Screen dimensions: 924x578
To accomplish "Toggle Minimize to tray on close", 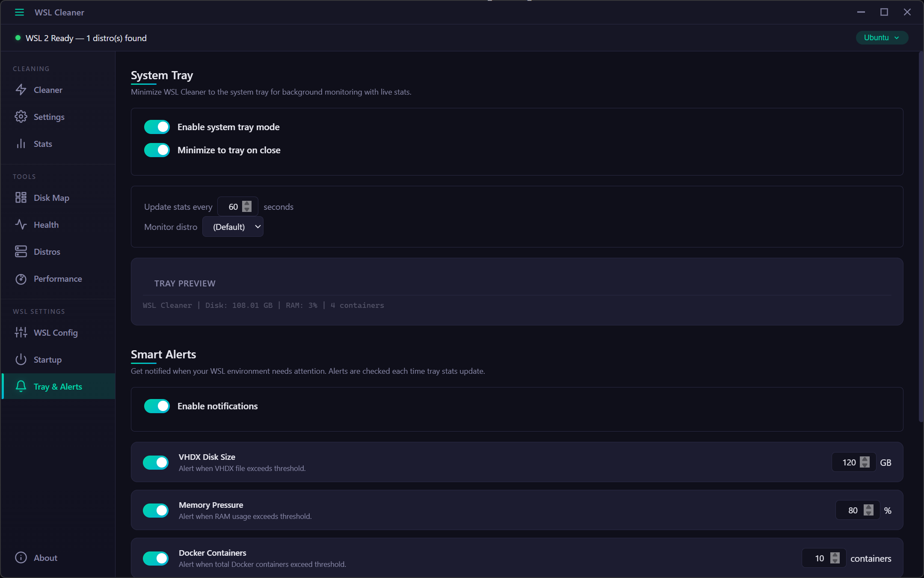I will tap(157, 150).
